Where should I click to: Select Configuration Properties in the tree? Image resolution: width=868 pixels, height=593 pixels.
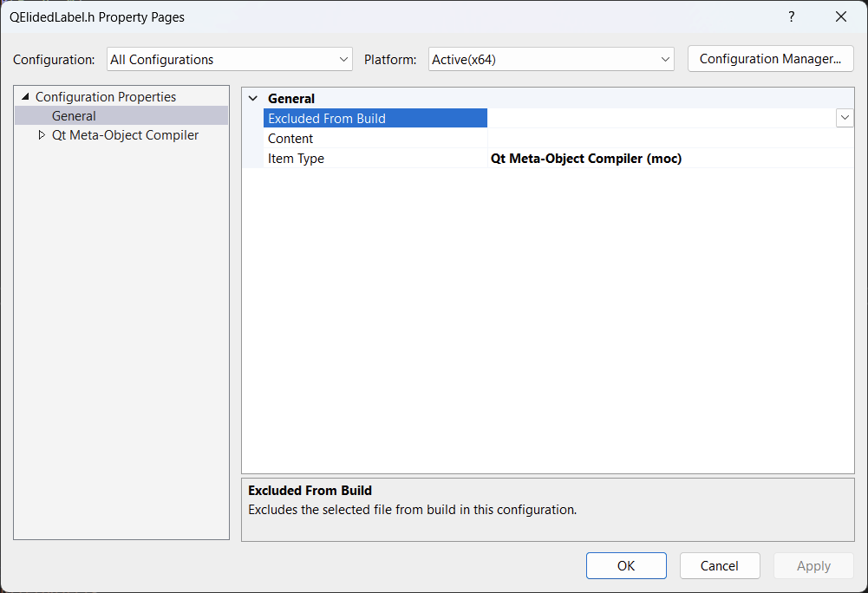(105, 97)
